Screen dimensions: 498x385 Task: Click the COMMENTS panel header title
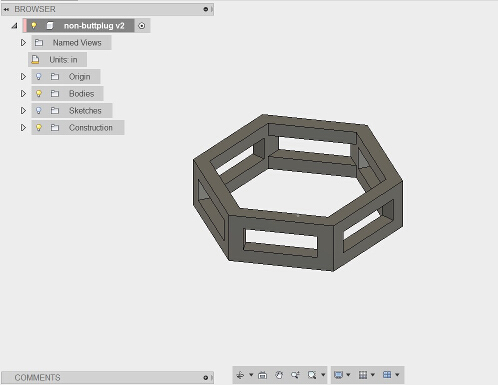click(37, 378)
